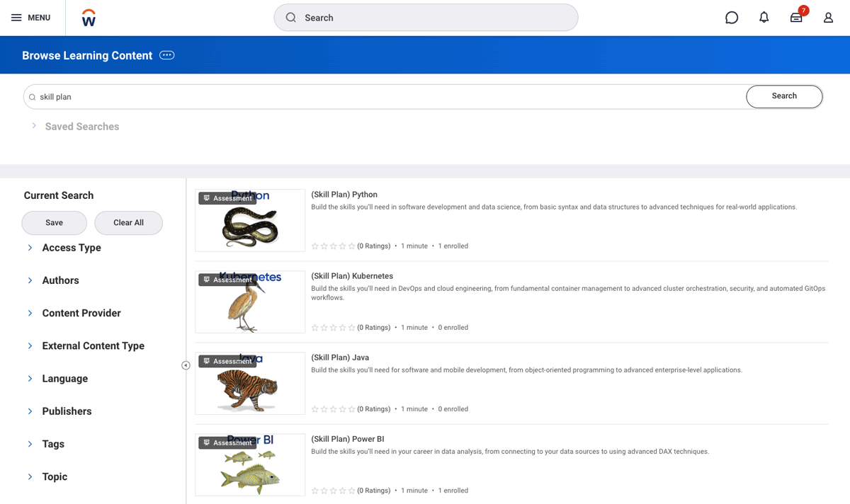Click the Power BI course description text
This screenshot has width=850, height=504.
pyautogui.click(x=510, y=452)
